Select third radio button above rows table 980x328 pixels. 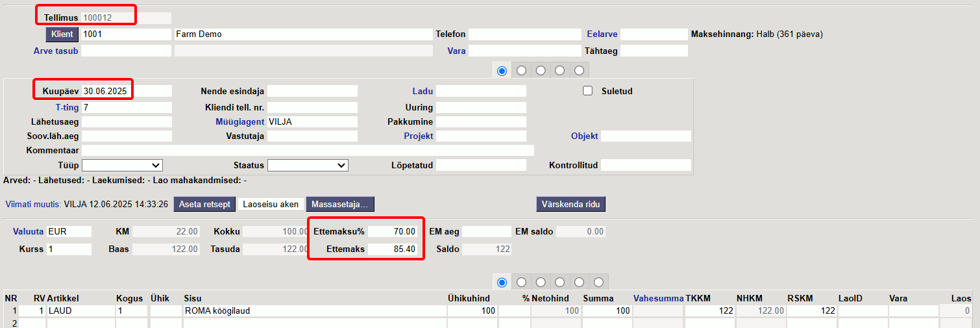(541, 282)
